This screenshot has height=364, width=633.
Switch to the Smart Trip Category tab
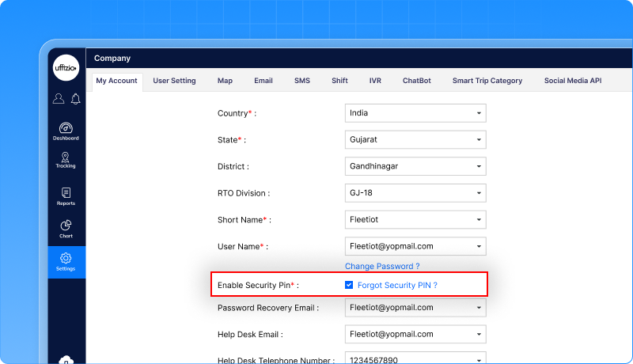tap(487, 81)
